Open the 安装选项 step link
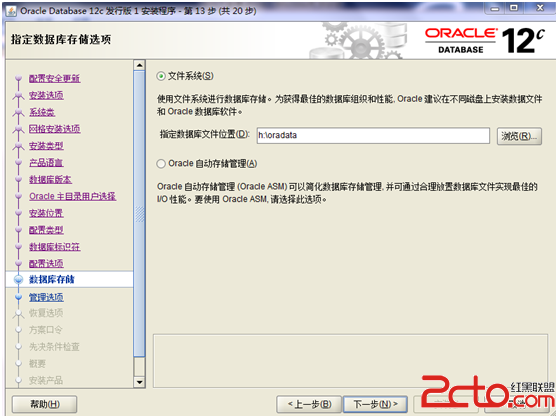Screen dimensions: 558x418 pyautogui.click(x=46, y=95)
